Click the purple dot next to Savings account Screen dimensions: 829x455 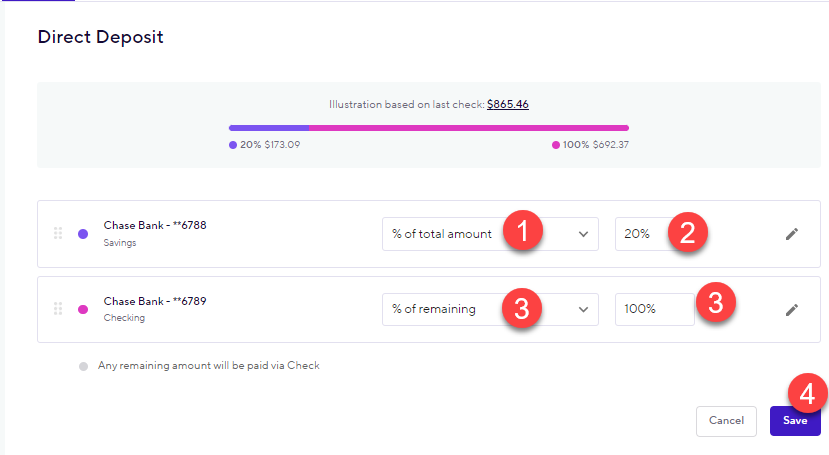83,234
